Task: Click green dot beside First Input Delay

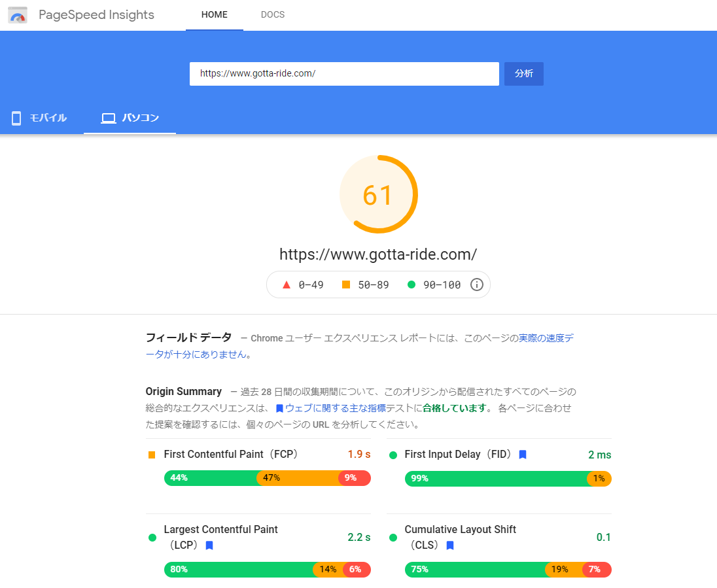Action: point(393,455)
